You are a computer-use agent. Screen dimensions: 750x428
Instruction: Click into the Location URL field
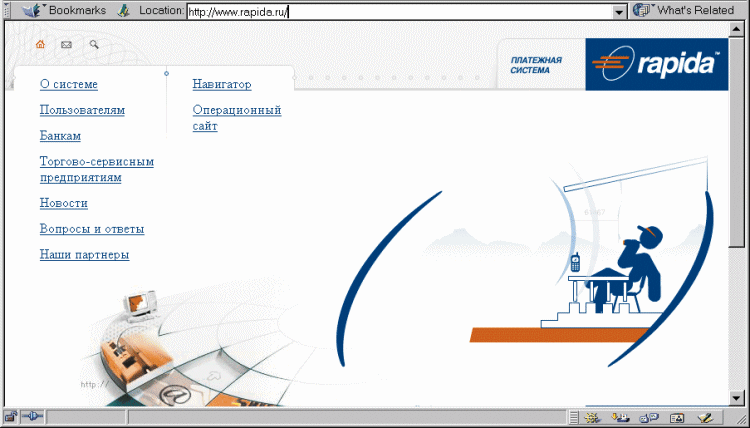click(400, 12)
